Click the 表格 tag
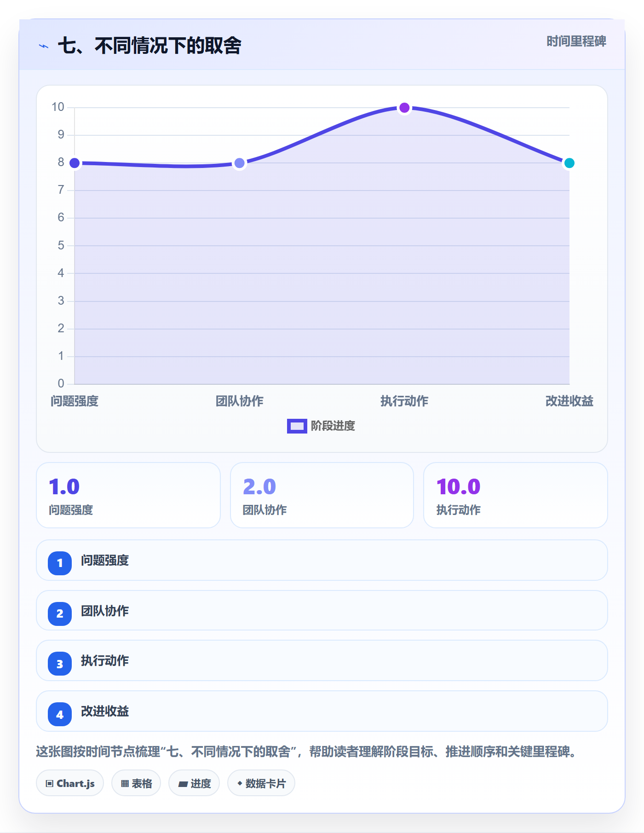This screenshot has width=644, height=833. pyautogui.click(x=136, y=783)
